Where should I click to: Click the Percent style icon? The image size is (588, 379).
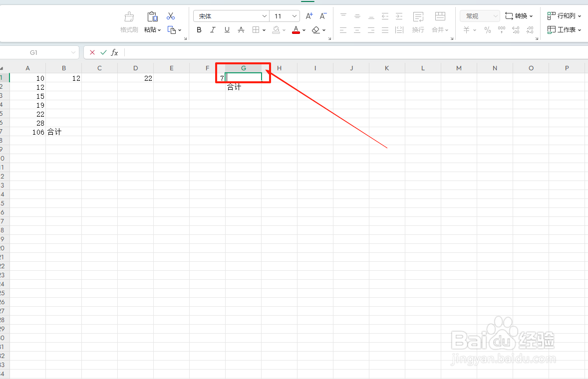[x=488, y=30]
